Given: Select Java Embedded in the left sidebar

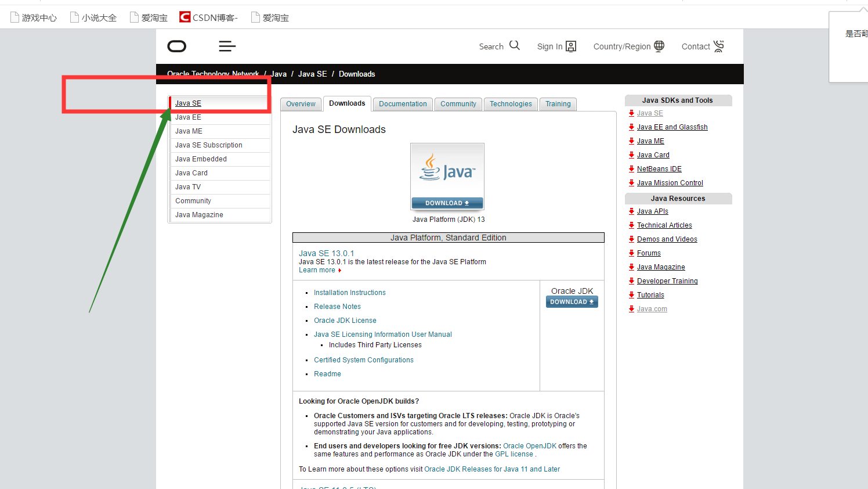Looking at the screenshot, I should pos(200,159).
